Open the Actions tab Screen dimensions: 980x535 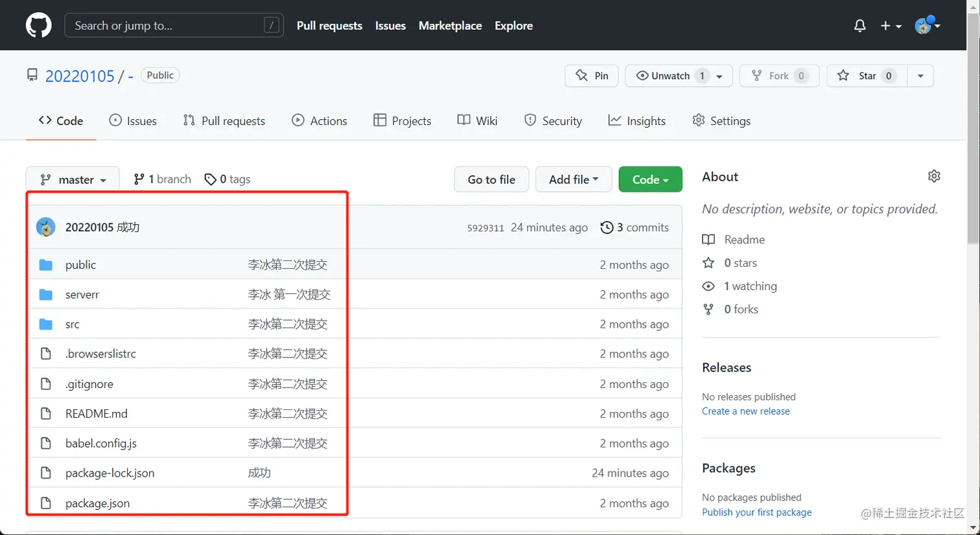(320, 120)
